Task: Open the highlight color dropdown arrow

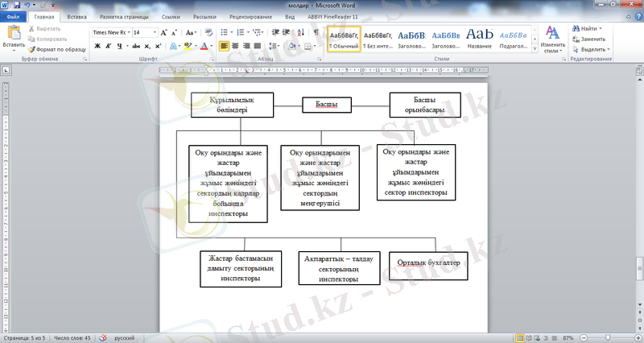Action: pos(196,46)
